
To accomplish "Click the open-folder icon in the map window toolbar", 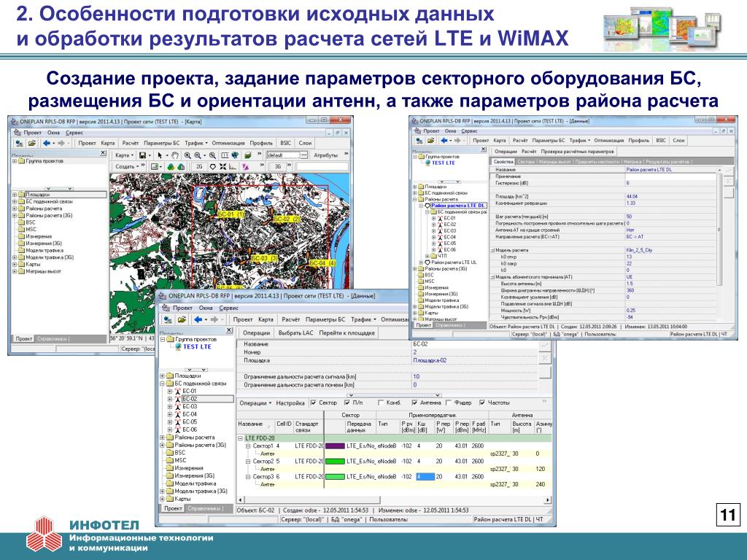I will pos(31,143).
